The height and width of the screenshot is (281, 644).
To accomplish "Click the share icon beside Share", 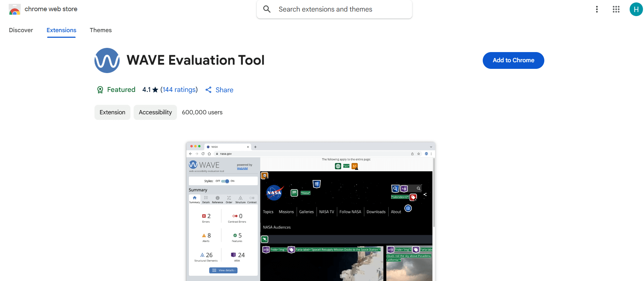I will (208, 90).
